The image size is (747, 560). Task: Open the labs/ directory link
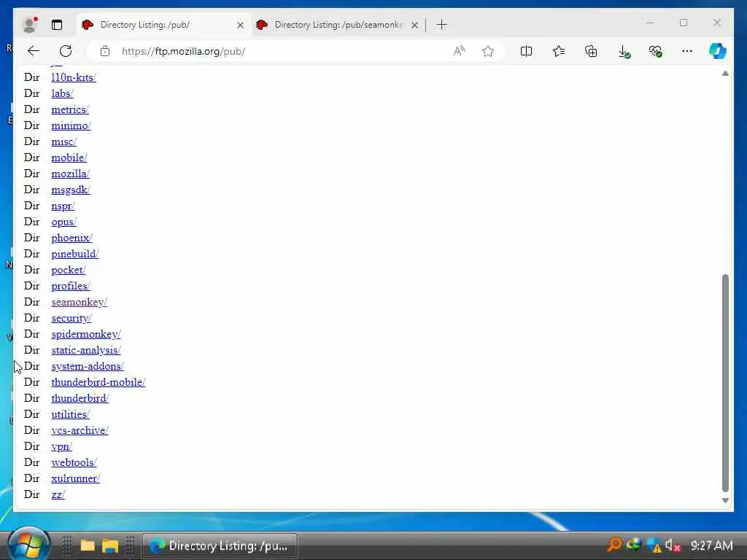pos(63,93)
